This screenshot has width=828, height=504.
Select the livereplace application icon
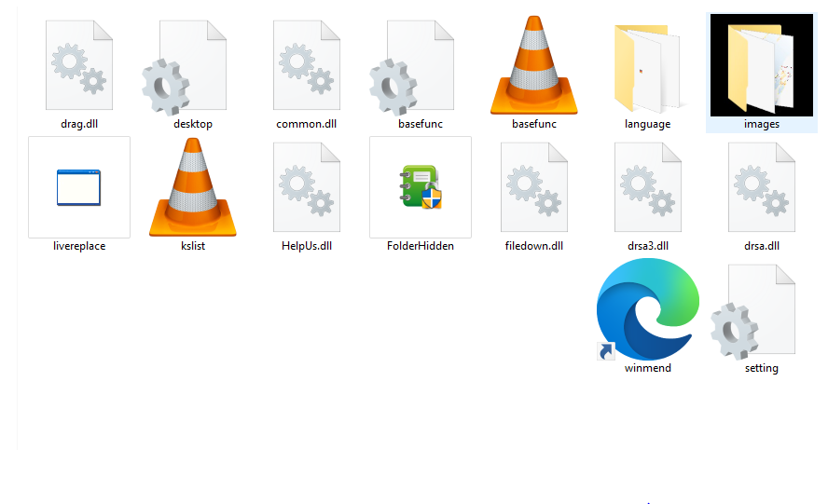pos(79,187)
